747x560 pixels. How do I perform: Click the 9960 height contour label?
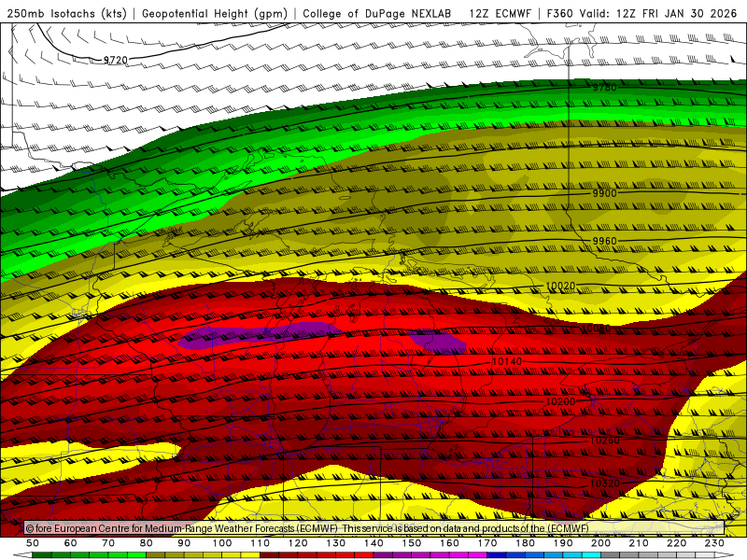604,241
